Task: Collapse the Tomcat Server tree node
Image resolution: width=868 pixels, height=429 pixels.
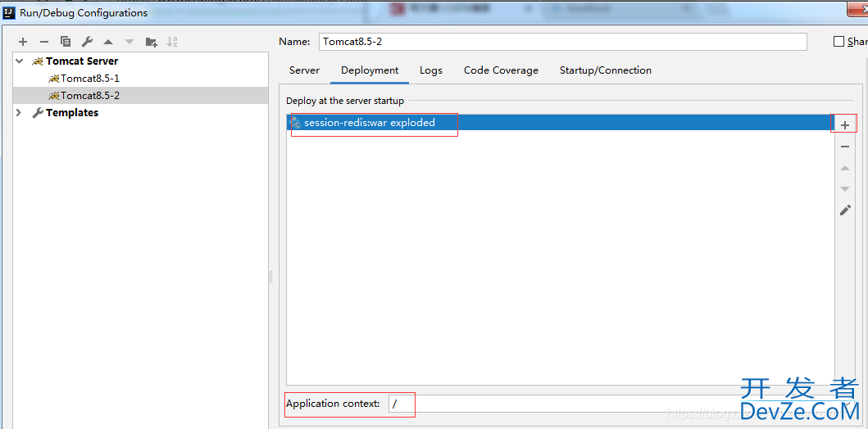Action: point(20,61)
